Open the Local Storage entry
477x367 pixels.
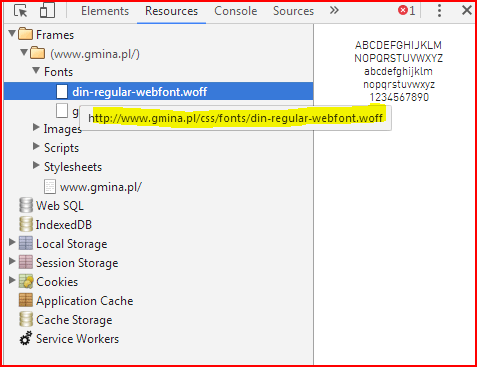[x=72, y=244]
